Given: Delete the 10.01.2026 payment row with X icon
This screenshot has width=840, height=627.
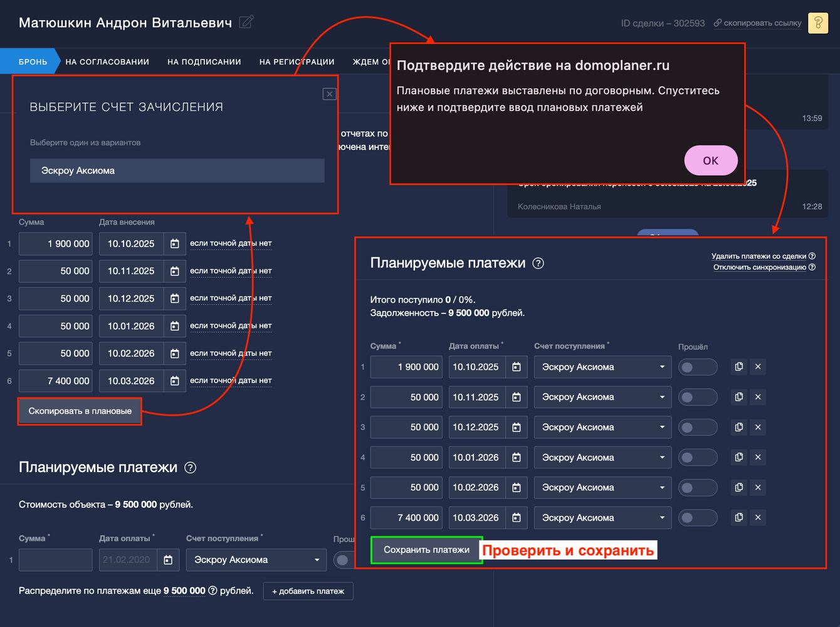Looking at the screenshot, I should tap(758, 457).
